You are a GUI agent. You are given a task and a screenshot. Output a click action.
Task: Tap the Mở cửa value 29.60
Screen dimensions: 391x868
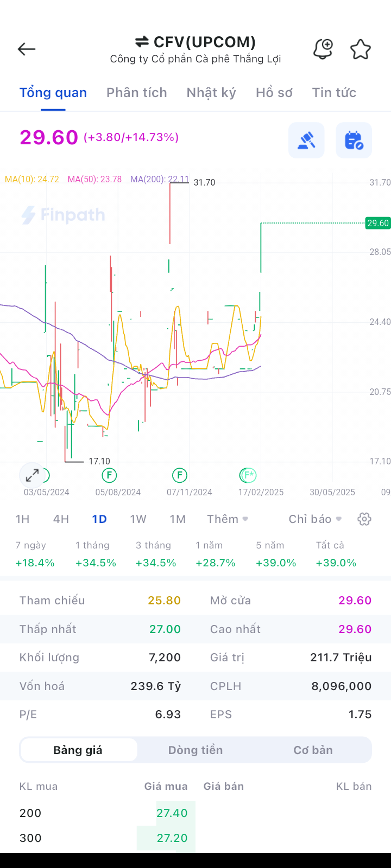(x=355, y=601)
